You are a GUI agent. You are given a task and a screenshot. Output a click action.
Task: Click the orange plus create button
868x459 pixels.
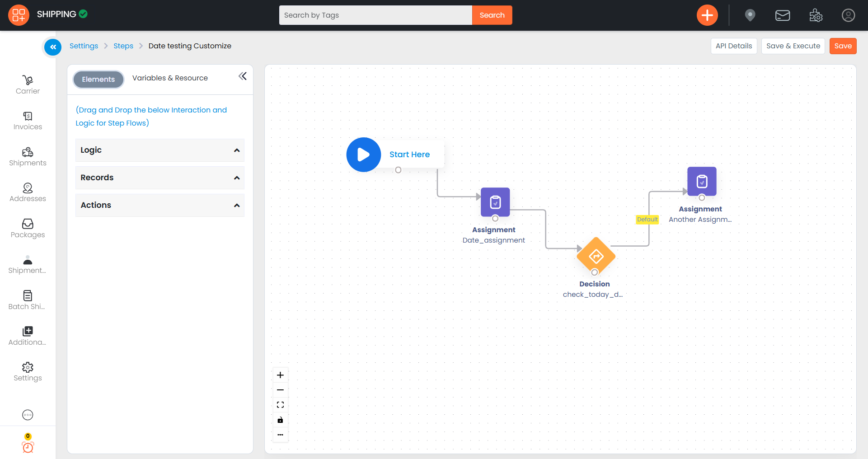(707, 15)
